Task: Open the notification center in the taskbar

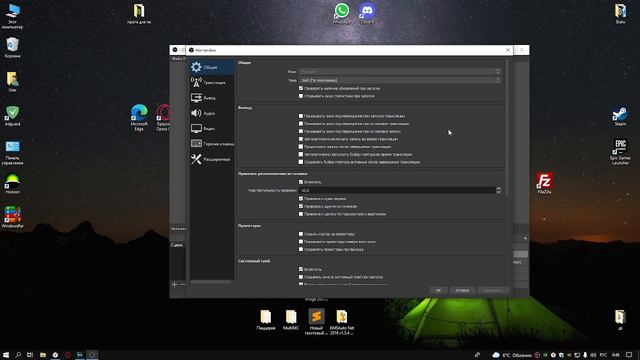Action: point(629,355)
